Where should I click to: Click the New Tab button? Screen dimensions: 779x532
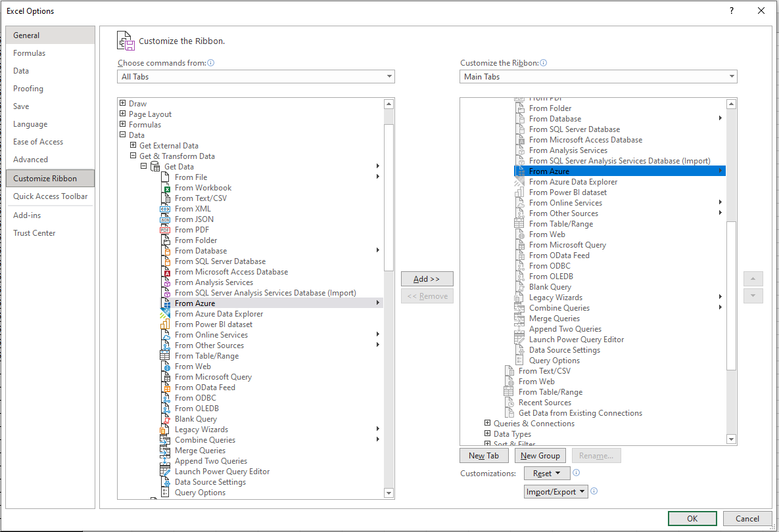(x=484, y=456)
